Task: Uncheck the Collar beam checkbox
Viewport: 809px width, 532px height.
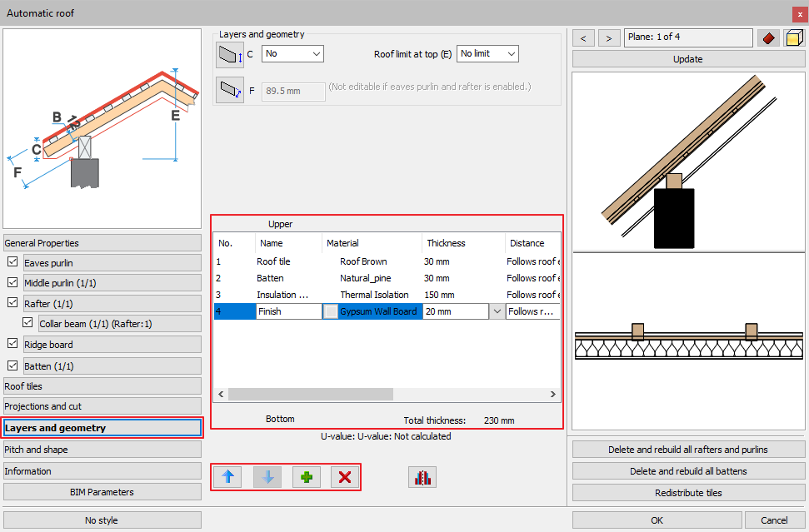Action: tap(28, 324)
